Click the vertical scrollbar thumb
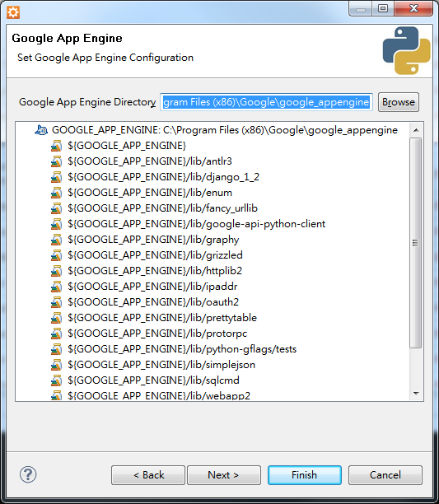This screenshot has height=504, width=439. [x=416, y=243]
